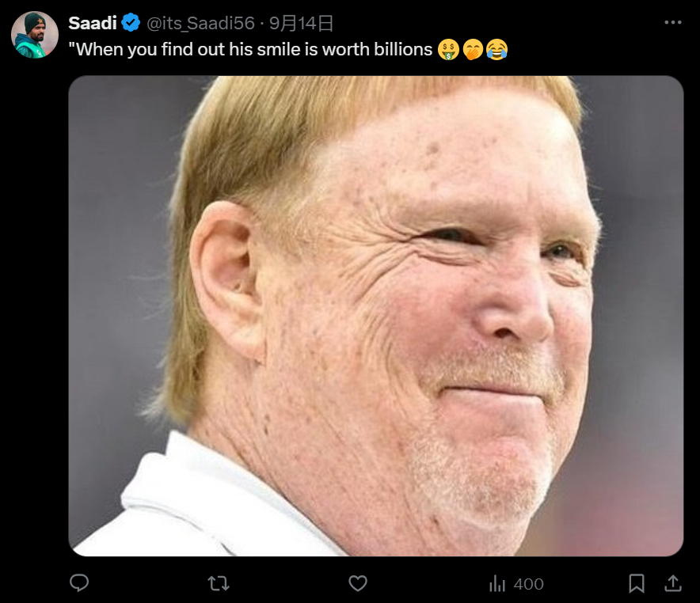Click the money-mouth face emoji

click(x=448, y=50)
